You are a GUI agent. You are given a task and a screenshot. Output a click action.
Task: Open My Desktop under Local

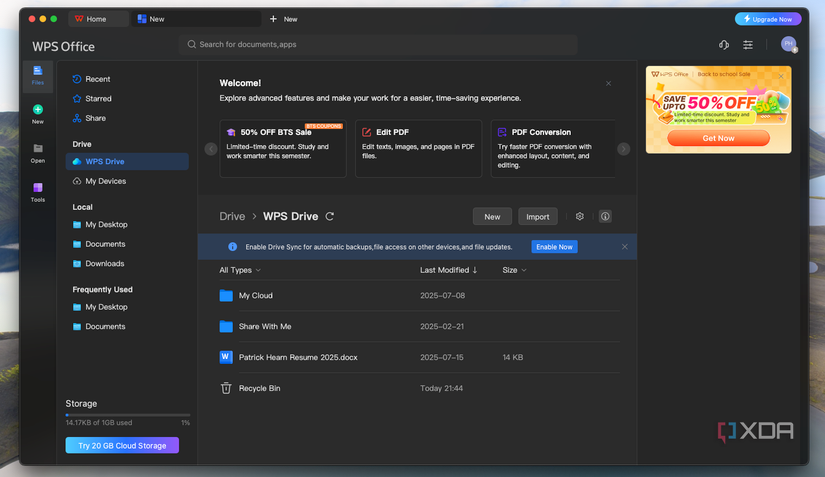tap(100, 225)
